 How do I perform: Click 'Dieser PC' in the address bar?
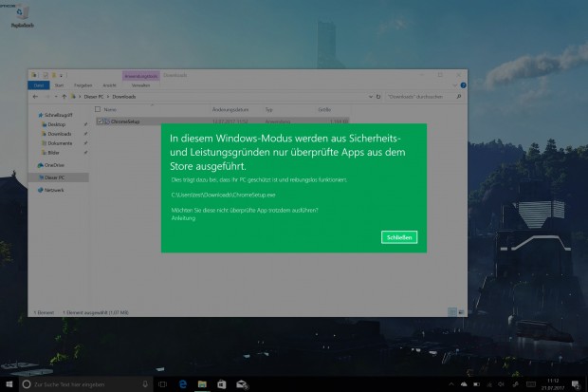click(x=94, y=97)
